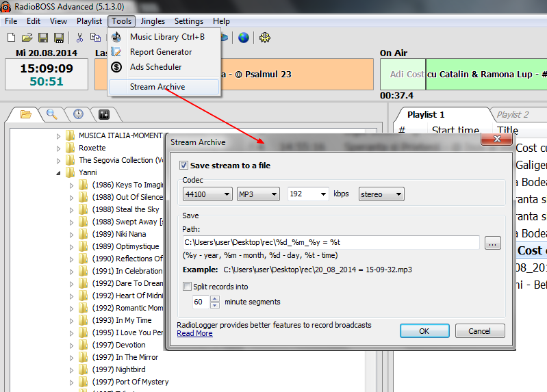Expand the Roxette folder node
547x392 pixels.
tap(58, 148)
